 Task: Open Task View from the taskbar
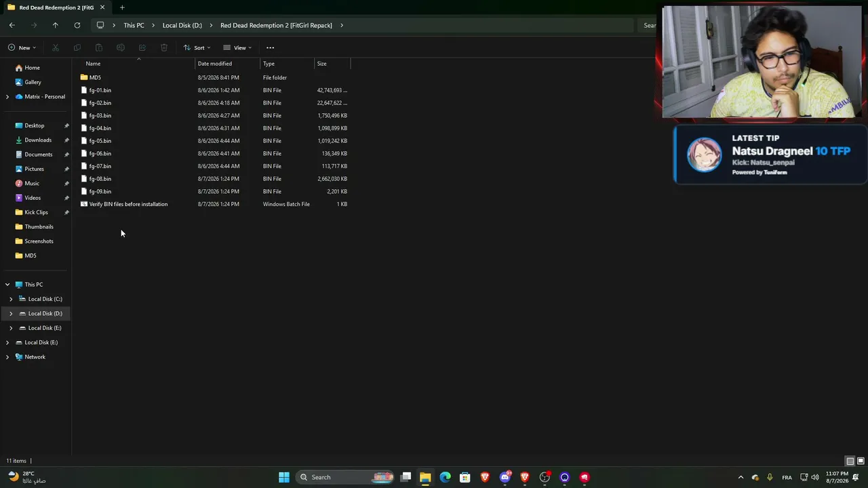(x=406, y=477)
